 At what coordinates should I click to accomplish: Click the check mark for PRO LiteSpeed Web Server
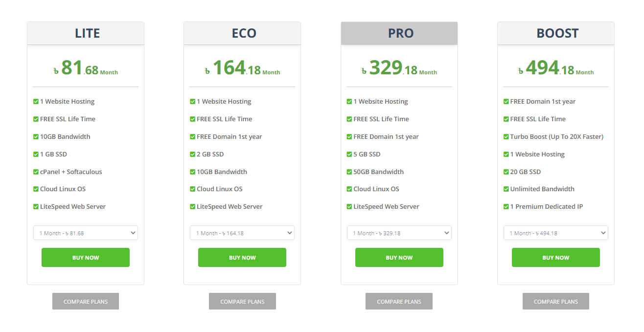tap(349, 206)
